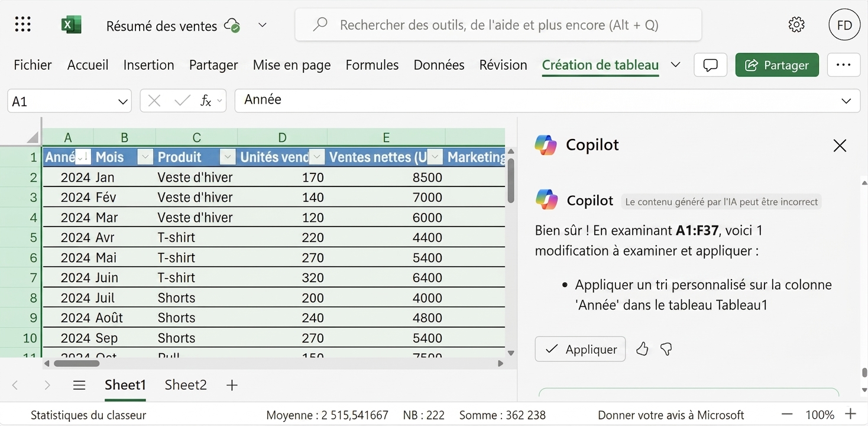
Task: Open settings gear icon
Action: pyautogui.click(x=796, y=25)
